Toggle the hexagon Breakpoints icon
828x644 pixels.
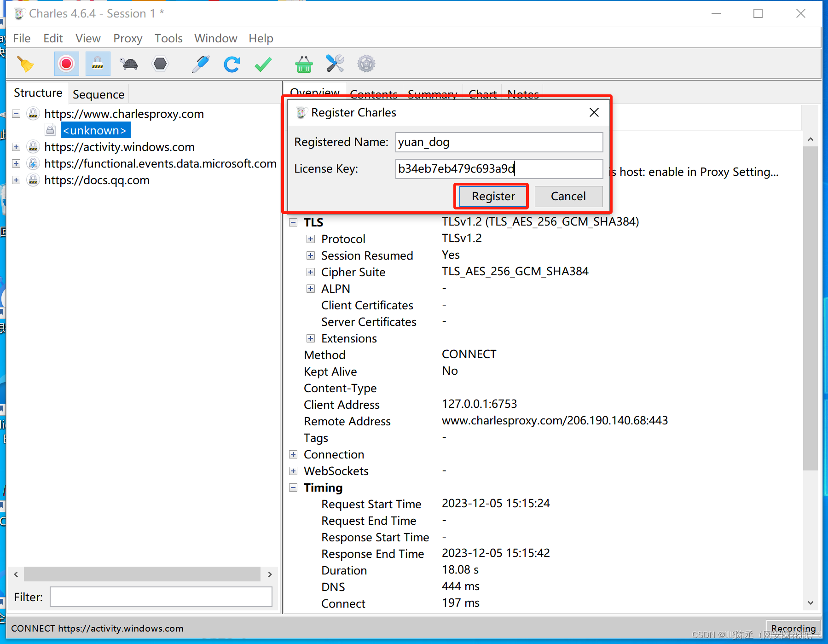pyautogui.click(x=160, y=64)
